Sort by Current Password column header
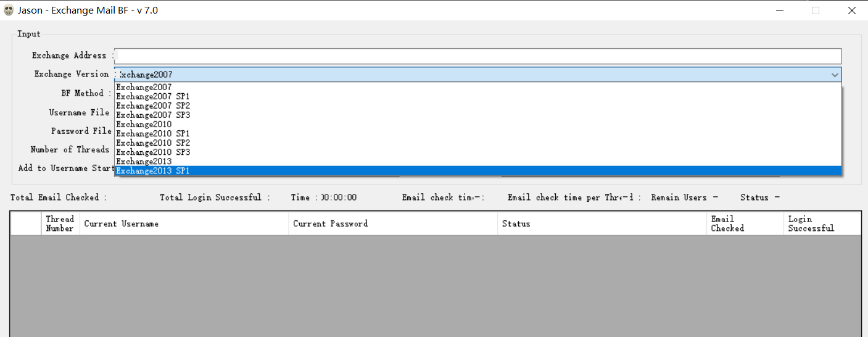 click(x=393, y=223)
